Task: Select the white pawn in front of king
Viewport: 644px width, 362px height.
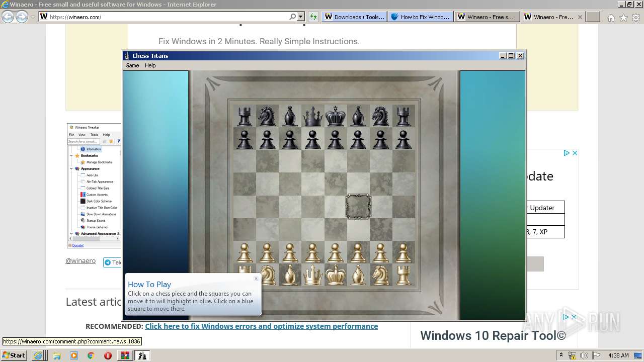Action: pyautogui.click(x=335, y=252)
